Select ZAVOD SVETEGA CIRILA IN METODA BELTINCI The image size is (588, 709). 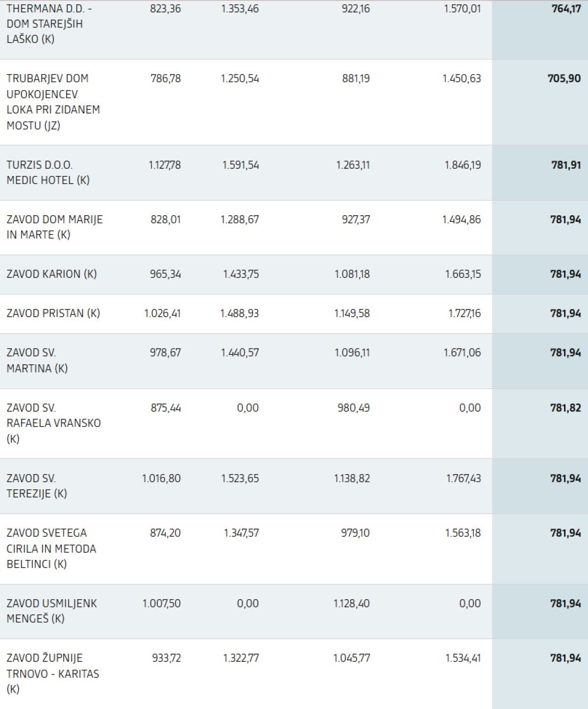pos(51,548)
